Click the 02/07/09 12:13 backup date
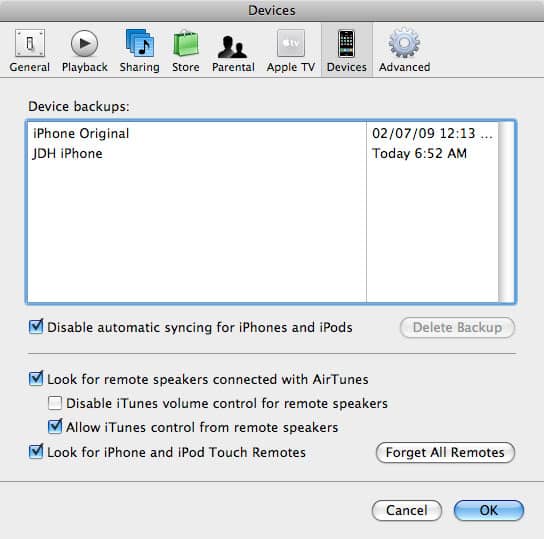 (432, 134)
